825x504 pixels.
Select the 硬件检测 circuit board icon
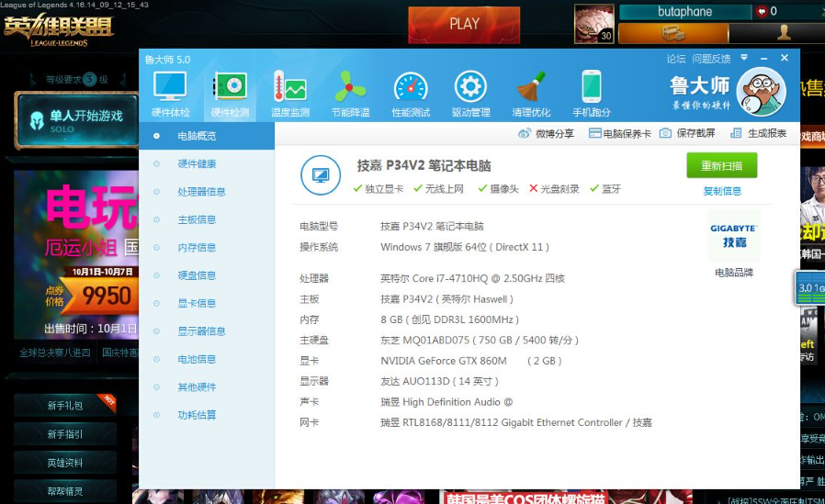[230, 87]
